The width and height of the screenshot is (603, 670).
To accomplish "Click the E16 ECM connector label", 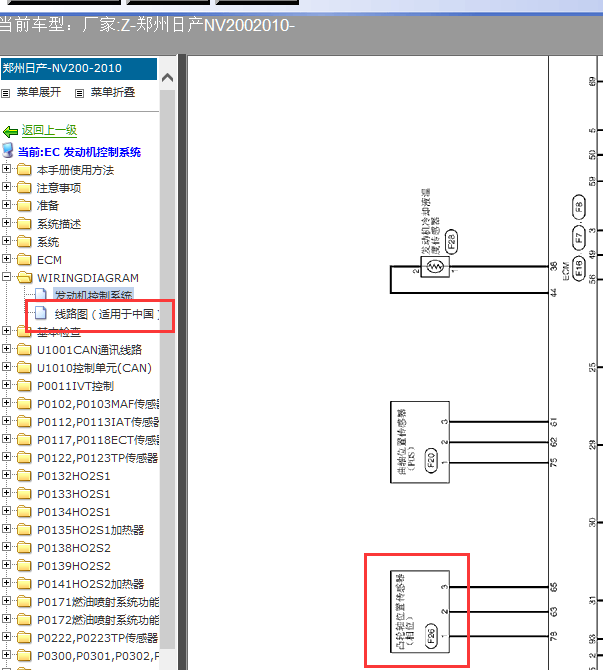I will [x=579, y=268].
